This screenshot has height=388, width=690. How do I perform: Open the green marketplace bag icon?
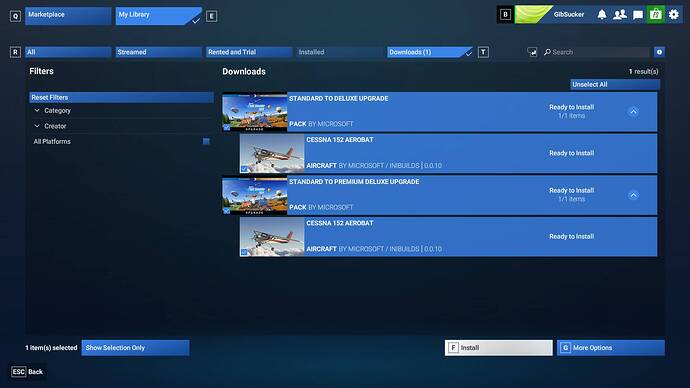pos(656,15)
